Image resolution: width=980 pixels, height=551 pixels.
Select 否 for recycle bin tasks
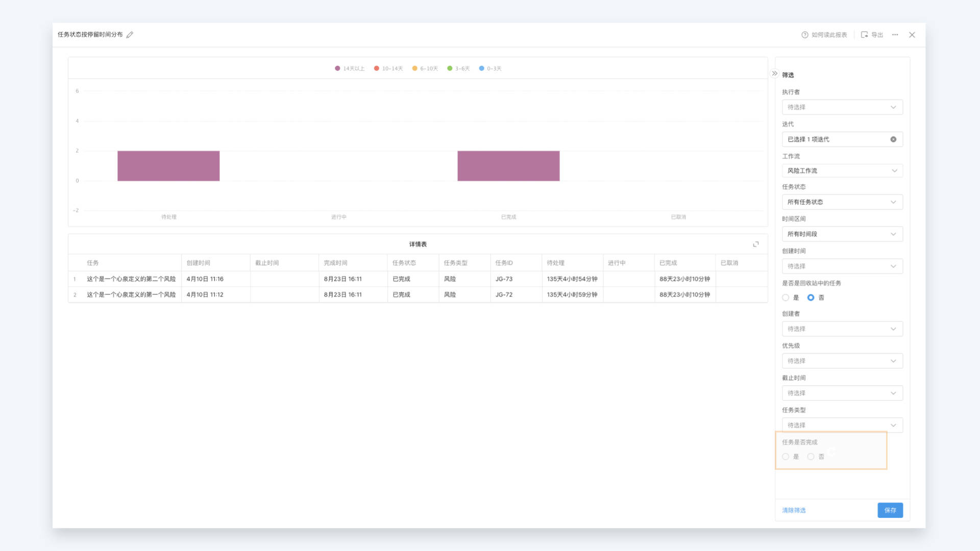[811, 297]
